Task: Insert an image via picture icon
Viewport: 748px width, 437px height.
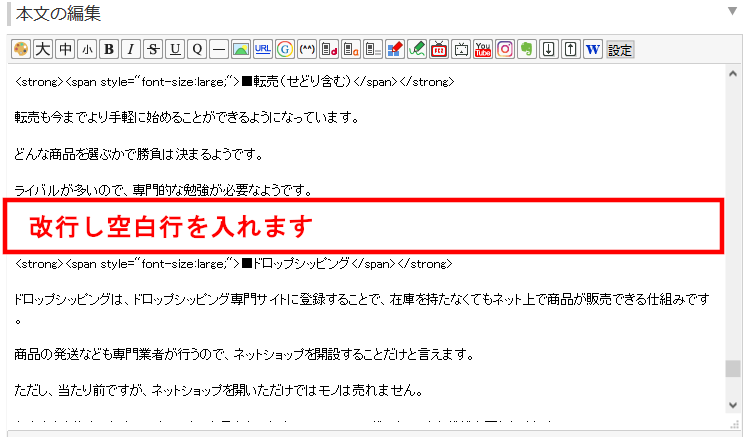Action: (x=241, y=49)
